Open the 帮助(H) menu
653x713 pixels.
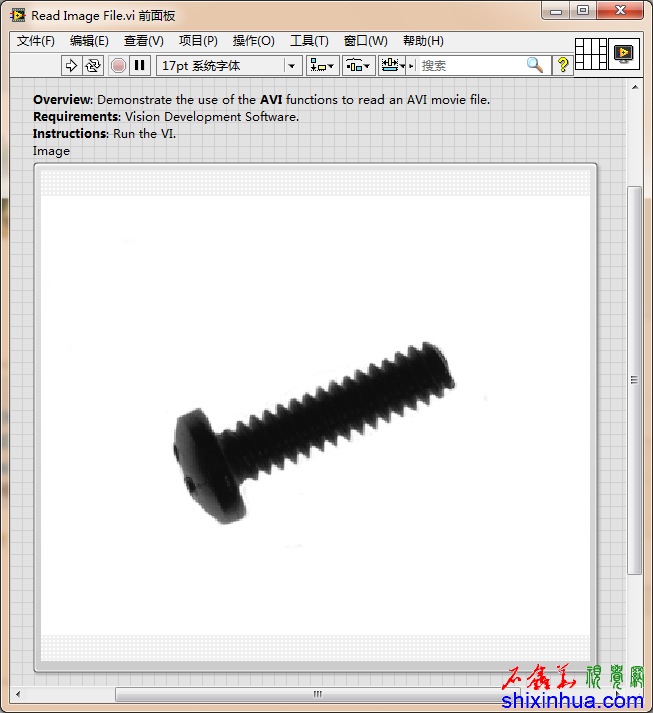423,41
